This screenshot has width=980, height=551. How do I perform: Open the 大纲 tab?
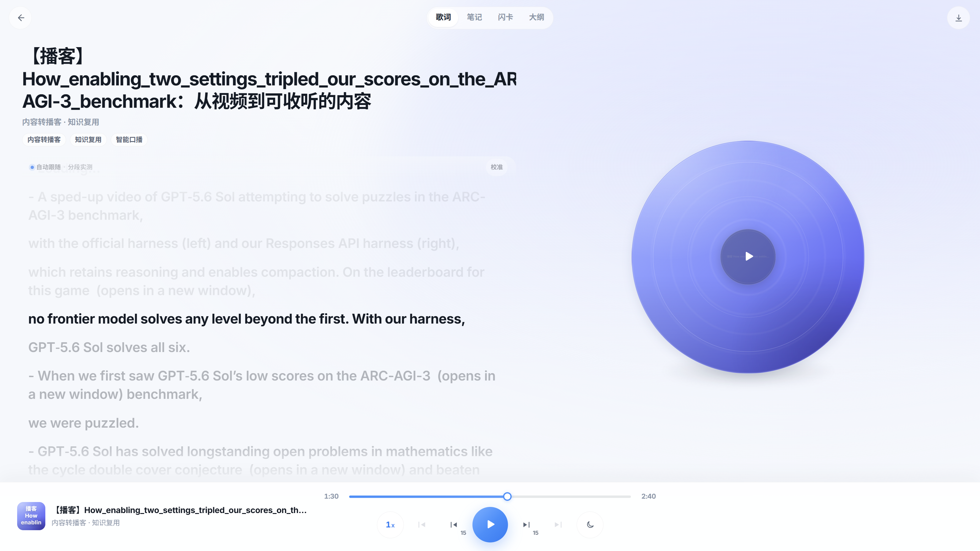537,17
